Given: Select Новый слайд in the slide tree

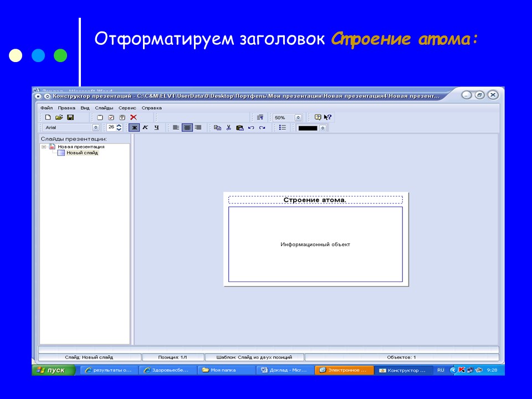Looking at the screenshot, I should (81, 152).
